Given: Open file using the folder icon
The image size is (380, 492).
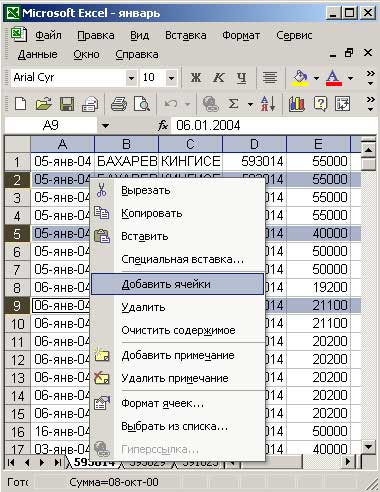Looking at the screenshot, I should pos(44,104).
